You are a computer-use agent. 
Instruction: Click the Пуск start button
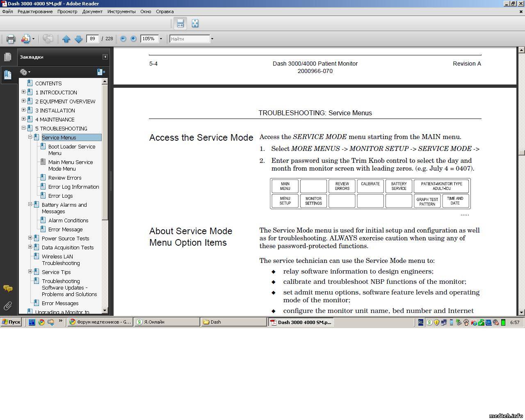[x=11, y=322]
